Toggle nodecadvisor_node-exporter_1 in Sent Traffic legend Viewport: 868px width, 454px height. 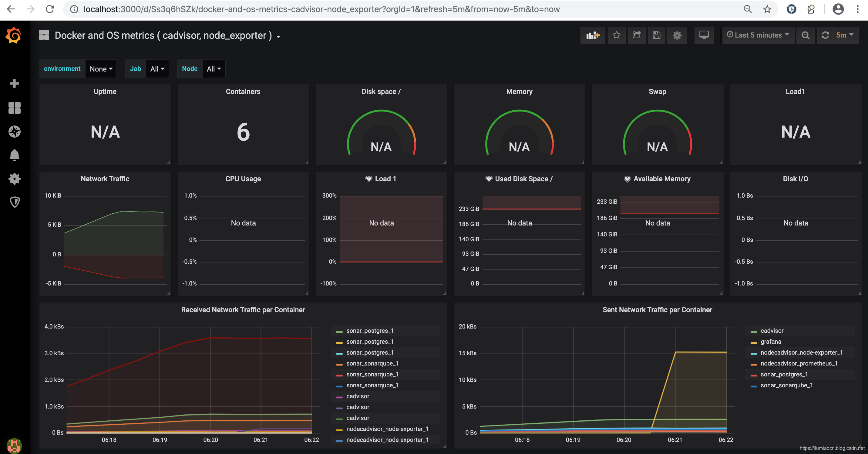click(x=801, y=353)
